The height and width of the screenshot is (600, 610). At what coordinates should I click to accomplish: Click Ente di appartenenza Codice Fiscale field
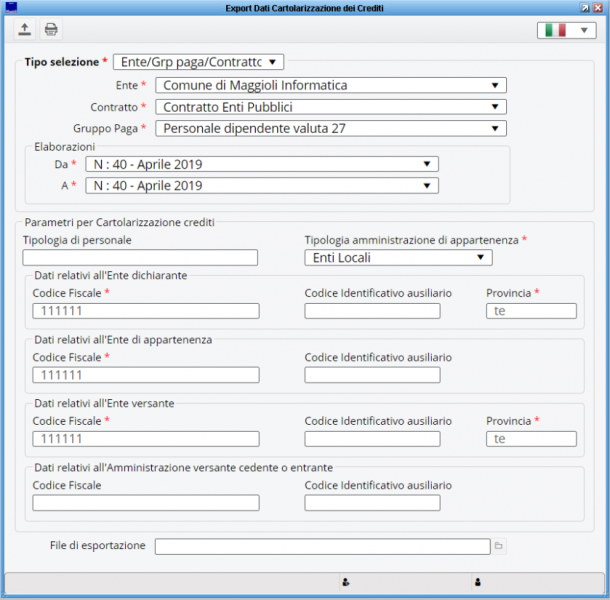click(x=146, y=375)
